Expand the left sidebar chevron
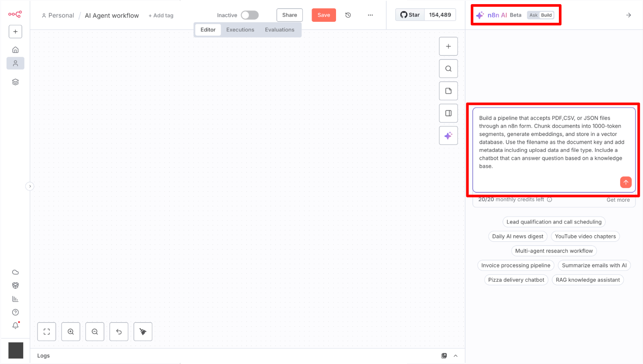Viewport: 643px width, 364px height. pos(30,186)
